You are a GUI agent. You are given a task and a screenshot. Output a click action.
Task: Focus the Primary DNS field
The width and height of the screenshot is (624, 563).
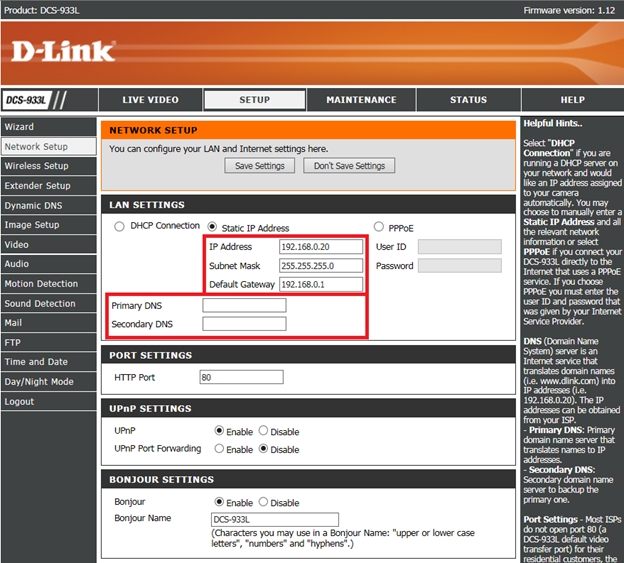point(244,305)
